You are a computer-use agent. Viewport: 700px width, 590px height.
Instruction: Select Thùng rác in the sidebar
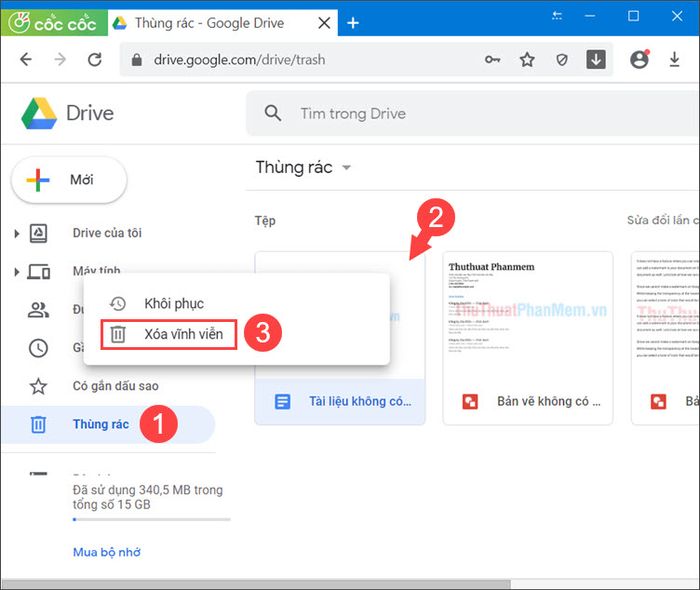tap(108, 424)
